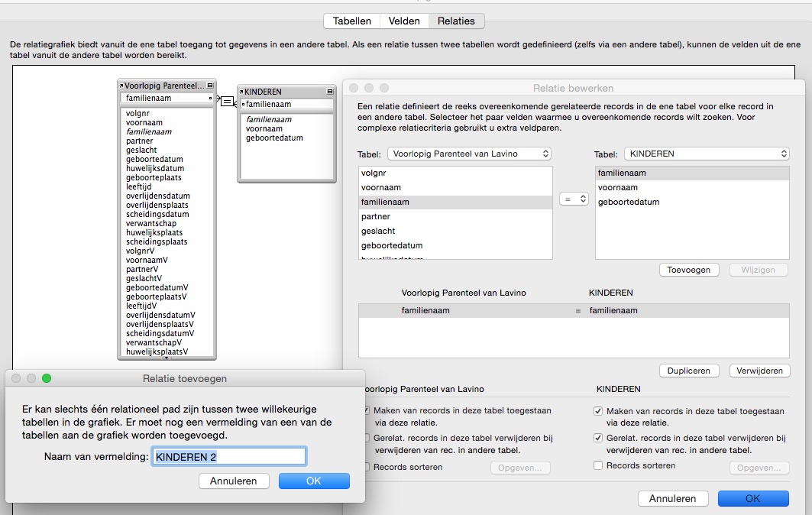Enable 'Records sorteren' checkbox under KINDEREN

coord(598,465)
